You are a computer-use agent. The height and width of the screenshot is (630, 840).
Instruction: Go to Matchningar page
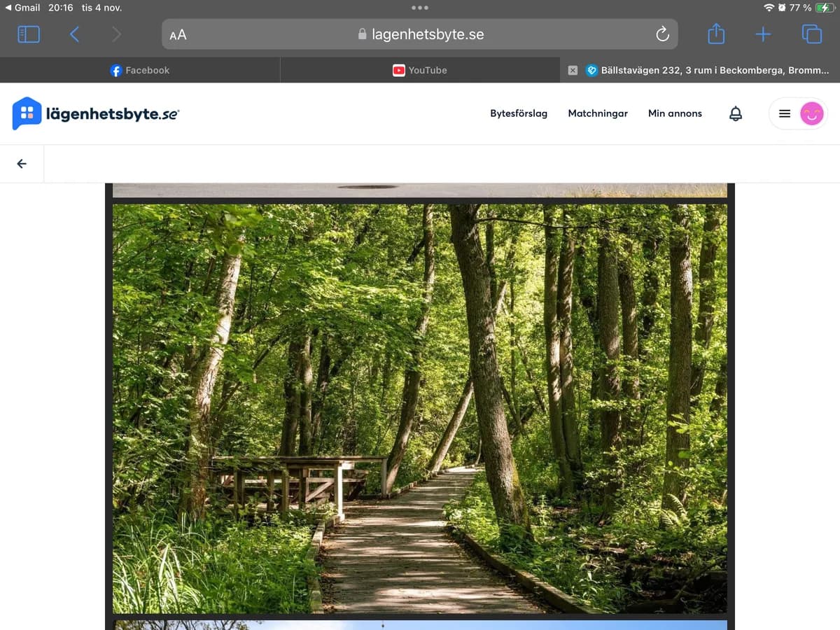598,113
